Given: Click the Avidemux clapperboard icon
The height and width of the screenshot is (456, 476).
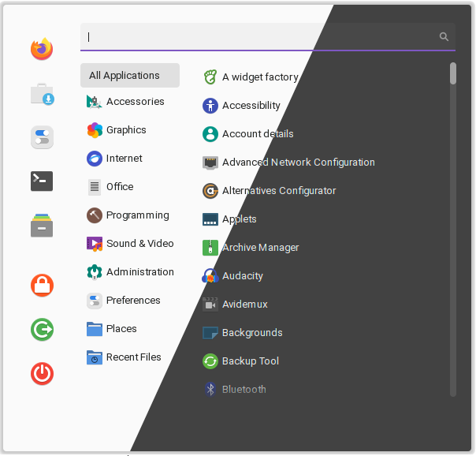Looking at the screenshot, I should (x=210, y=305).
